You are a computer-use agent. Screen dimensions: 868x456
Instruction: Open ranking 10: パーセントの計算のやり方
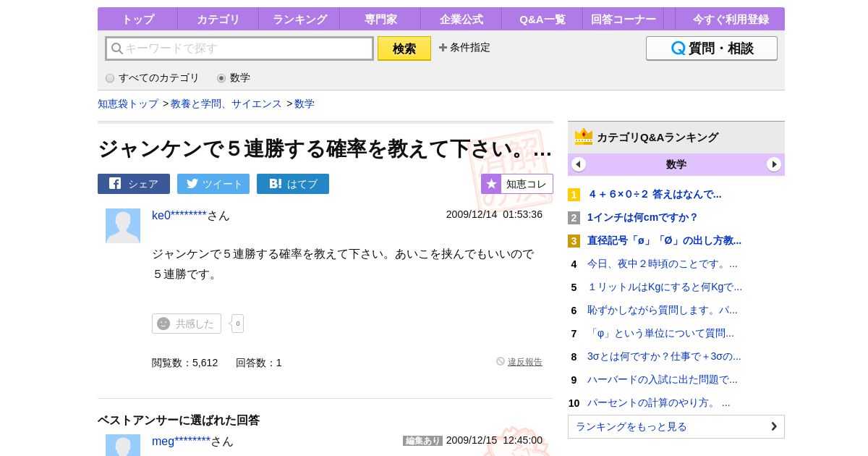click(659, 402)
